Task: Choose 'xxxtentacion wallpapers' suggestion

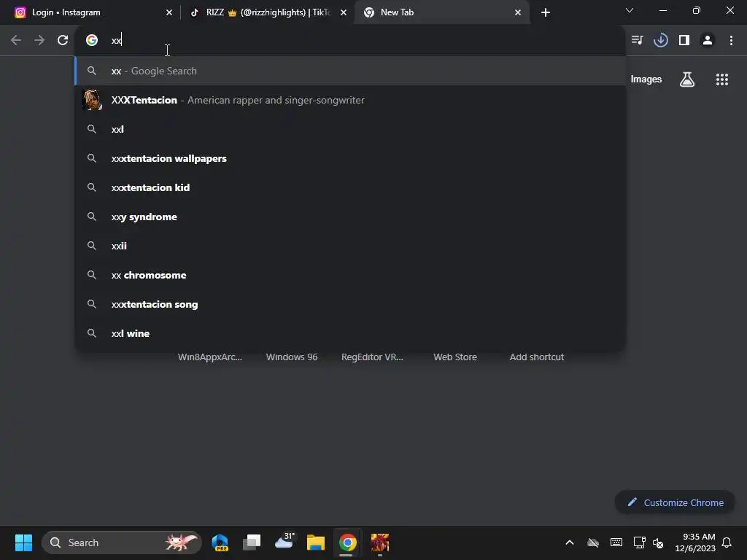Action: tap(350, 158)
